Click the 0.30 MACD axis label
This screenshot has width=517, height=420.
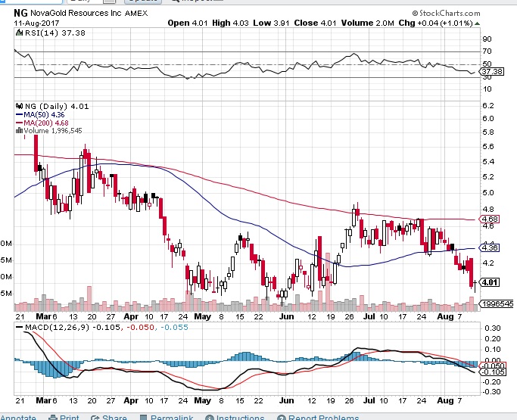click(493, 328)
